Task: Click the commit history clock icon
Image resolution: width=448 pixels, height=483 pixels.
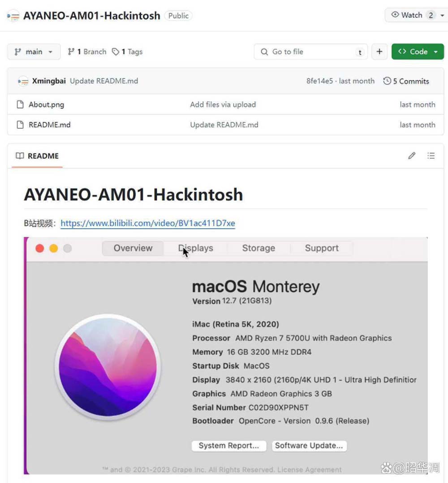Action: point(387,81)
